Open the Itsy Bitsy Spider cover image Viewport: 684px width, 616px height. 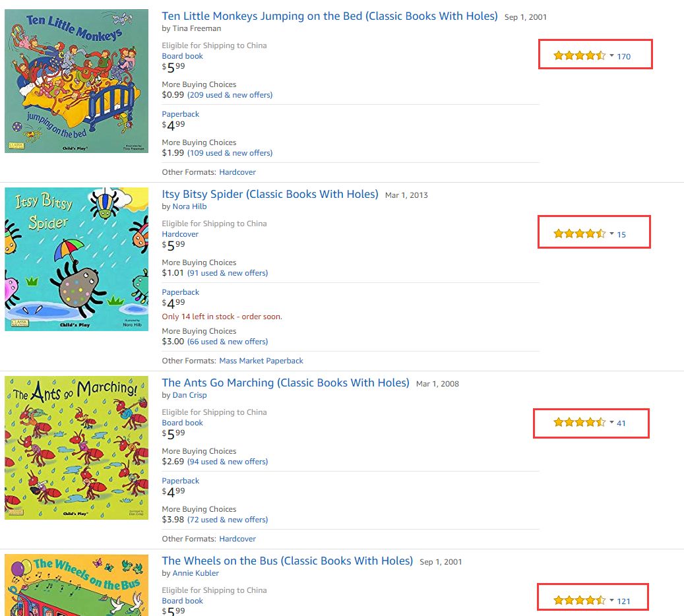pyautogui.click(x=77, y=259)
